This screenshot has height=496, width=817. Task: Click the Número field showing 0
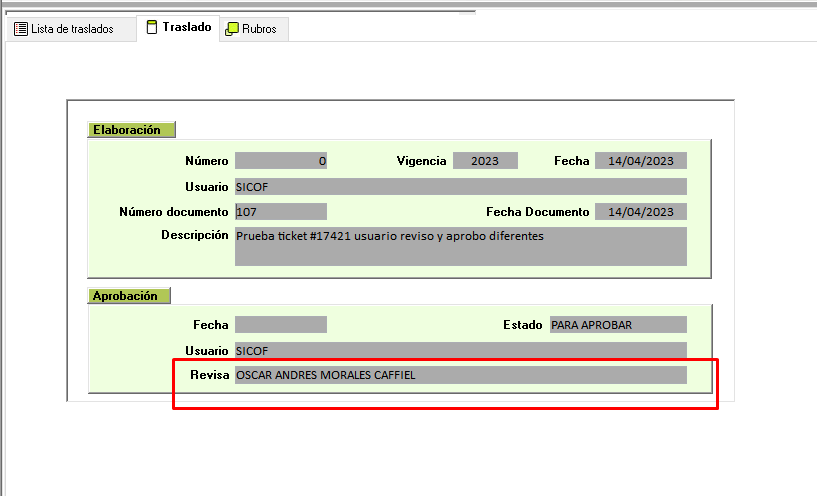(280, 161)
